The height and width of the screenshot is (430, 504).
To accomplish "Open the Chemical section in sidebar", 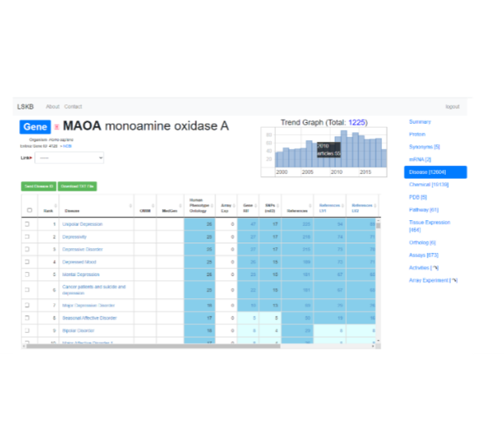I will point(429,184).
